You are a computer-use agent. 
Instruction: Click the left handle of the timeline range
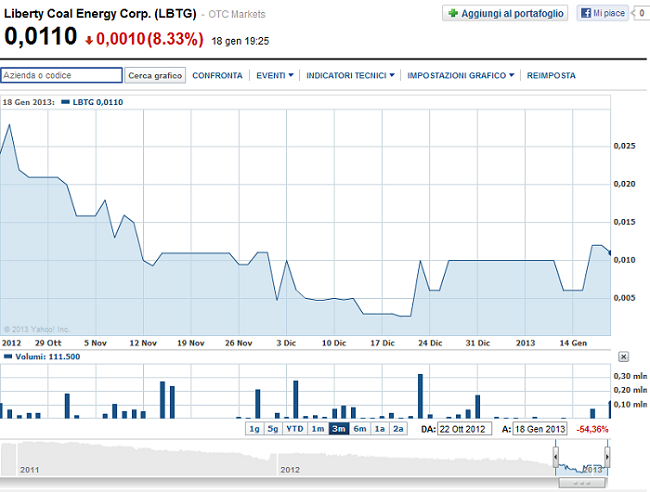[555, 457]
